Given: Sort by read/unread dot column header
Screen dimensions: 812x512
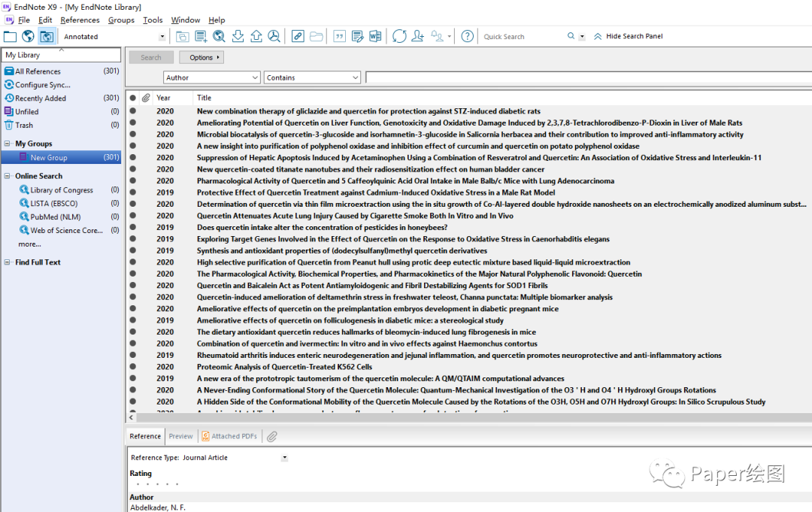Looking at the screenshot, I should [133, 98].
